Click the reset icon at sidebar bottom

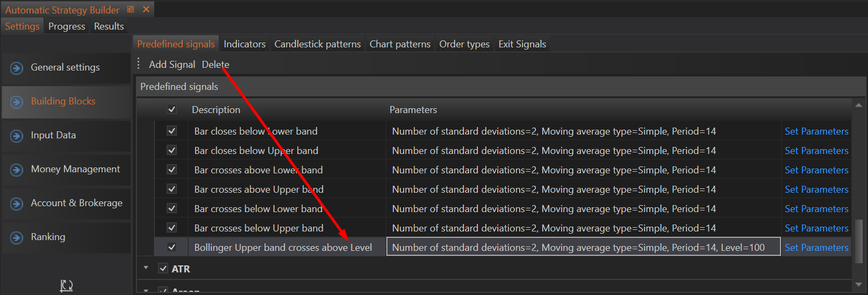tap(66, 285)
